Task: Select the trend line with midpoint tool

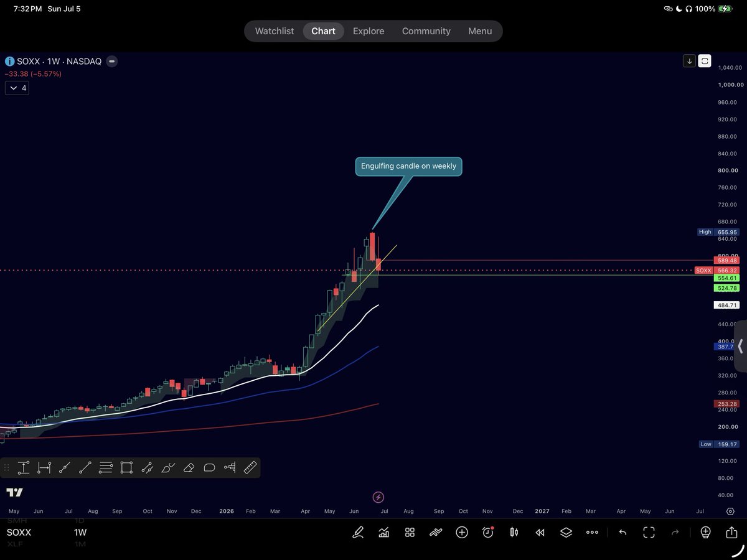Action: point(65,467)
